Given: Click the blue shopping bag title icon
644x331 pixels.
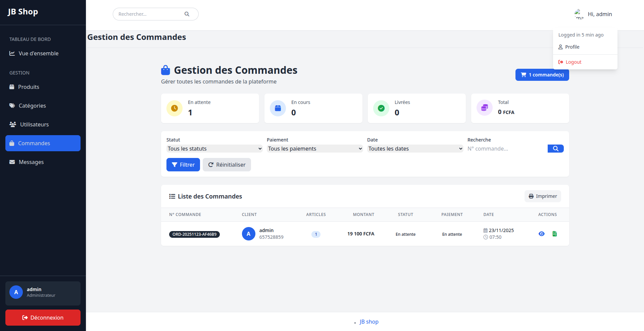Looking at the screenshot, I should click(x=165, y=70).
